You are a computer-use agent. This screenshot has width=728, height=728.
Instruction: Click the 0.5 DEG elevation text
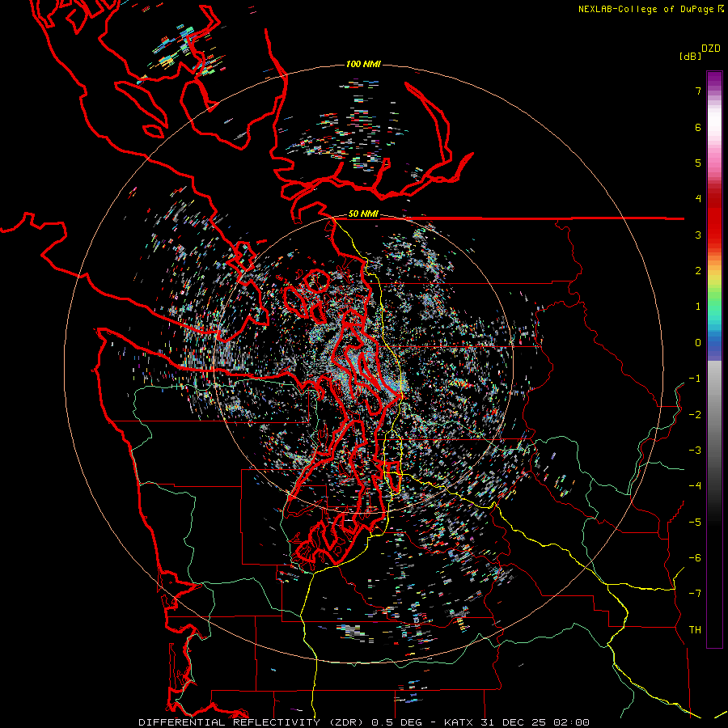coord(397,722)
